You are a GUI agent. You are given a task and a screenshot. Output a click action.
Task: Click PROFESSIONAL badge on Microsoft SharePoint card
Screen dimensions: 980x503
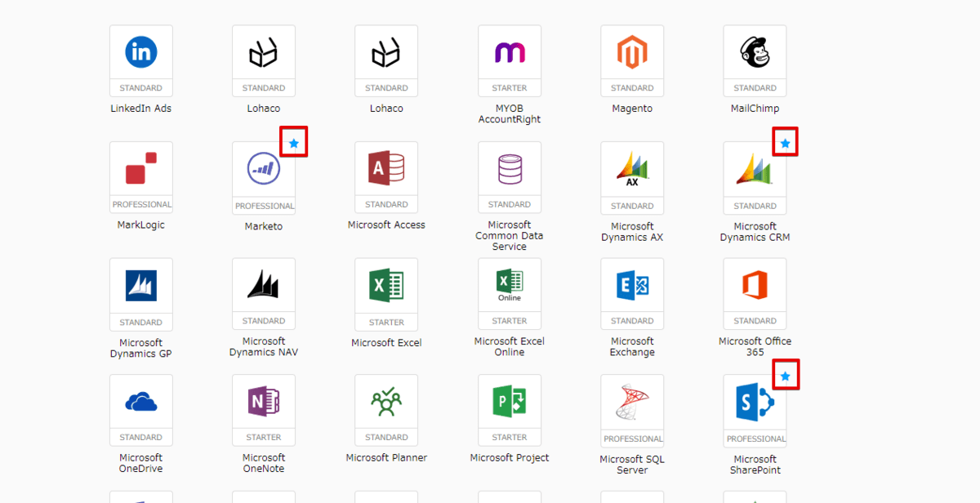(x=755, y=439)
